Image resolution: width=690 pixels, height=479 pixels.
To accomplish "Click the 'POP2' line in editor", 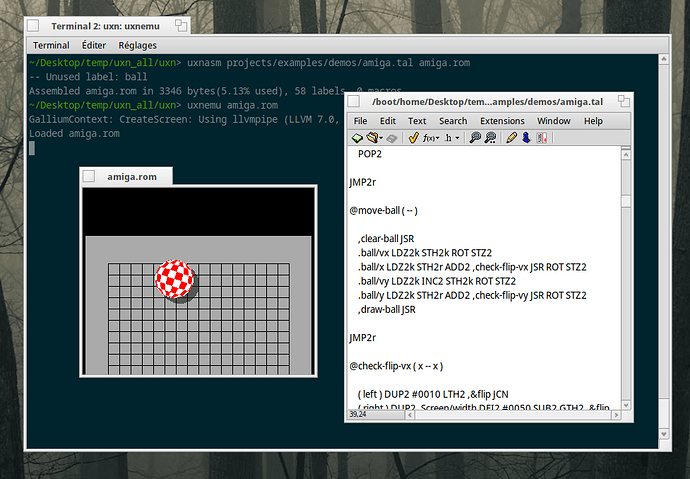I will coord(370,154).
